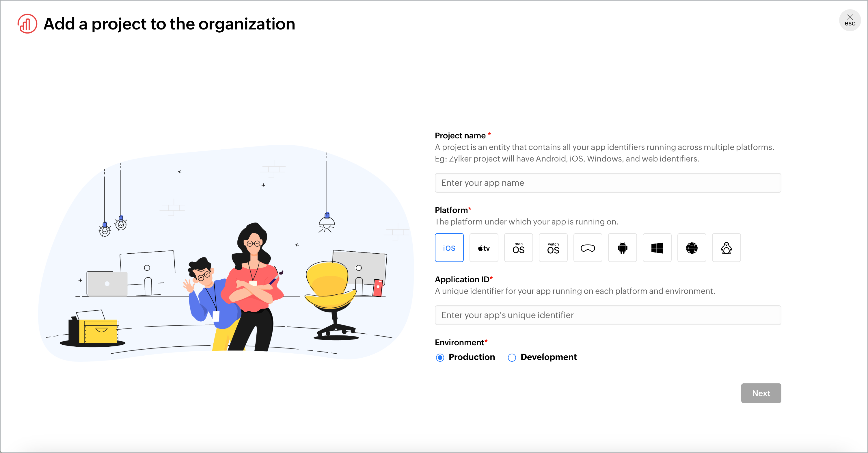868x453 pixels.
Task: Choose the web globe platform
Action: tap(692, 248)
